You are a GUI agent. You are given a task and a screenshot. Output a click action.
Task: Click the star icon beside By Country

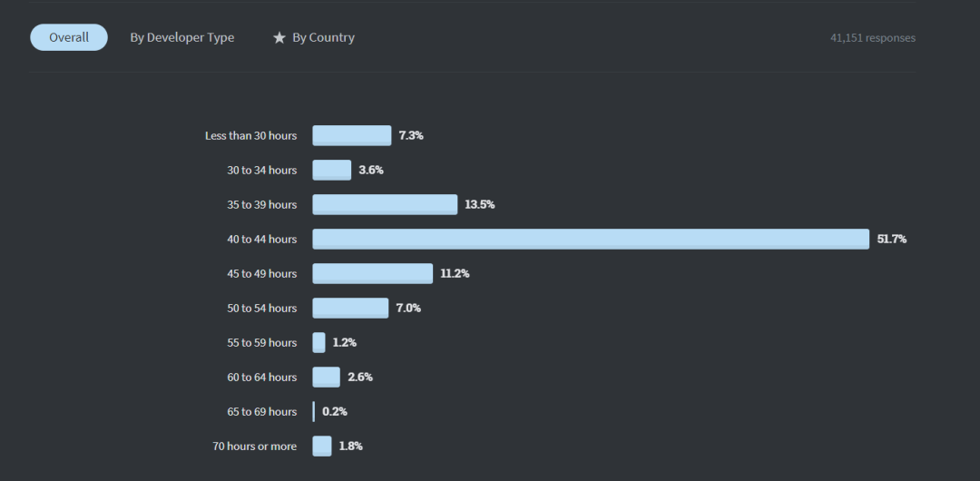point(279,38)
